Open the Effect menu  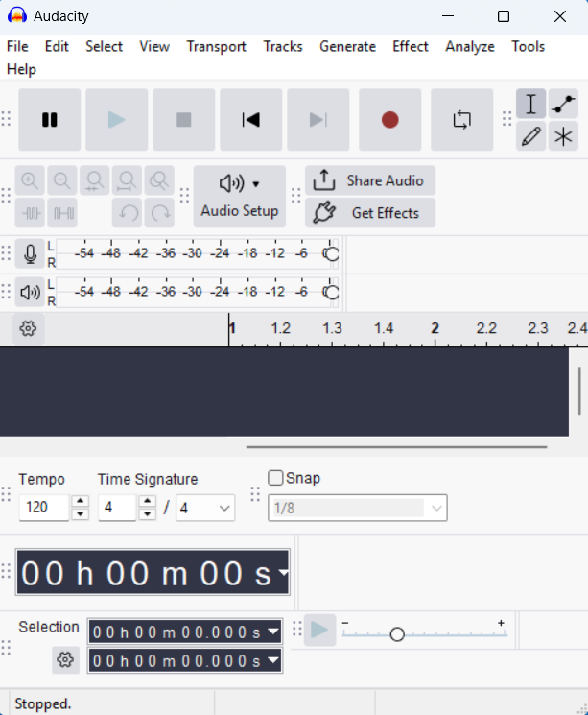tap(411, 46)
